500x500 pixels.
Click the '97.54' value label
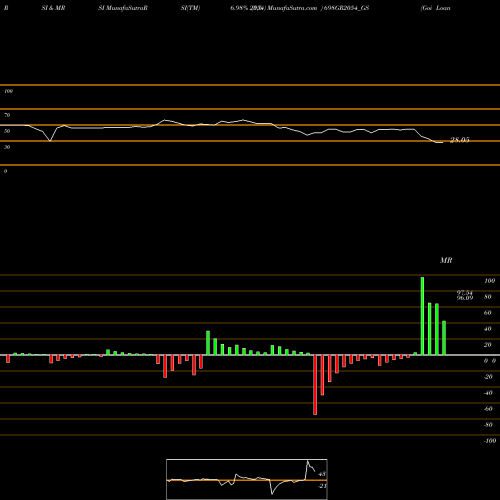(465, 293)
